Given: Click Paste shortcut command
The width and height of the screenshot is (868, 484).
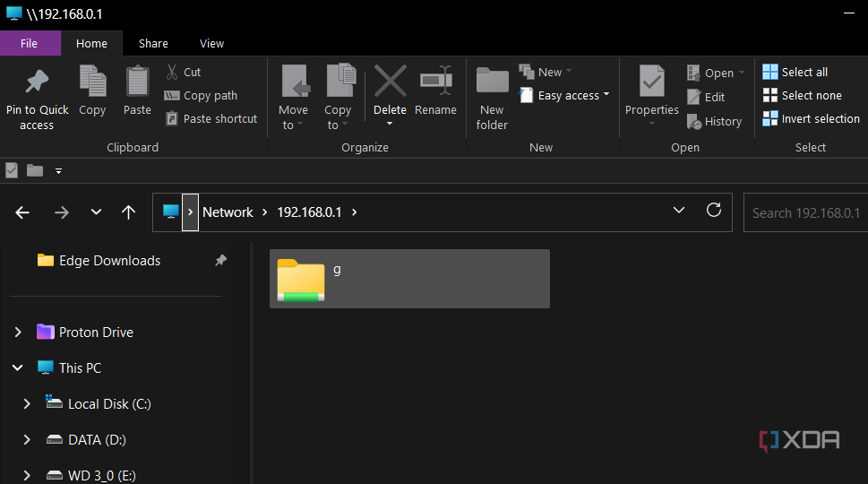Looking at the screenshot, I should coord(211,119).
